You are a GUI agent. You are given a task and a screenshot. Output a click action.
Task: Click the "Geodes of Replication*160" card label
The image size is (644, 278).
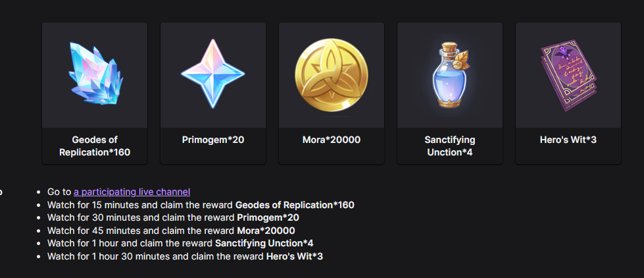click(x=95, y=146)
